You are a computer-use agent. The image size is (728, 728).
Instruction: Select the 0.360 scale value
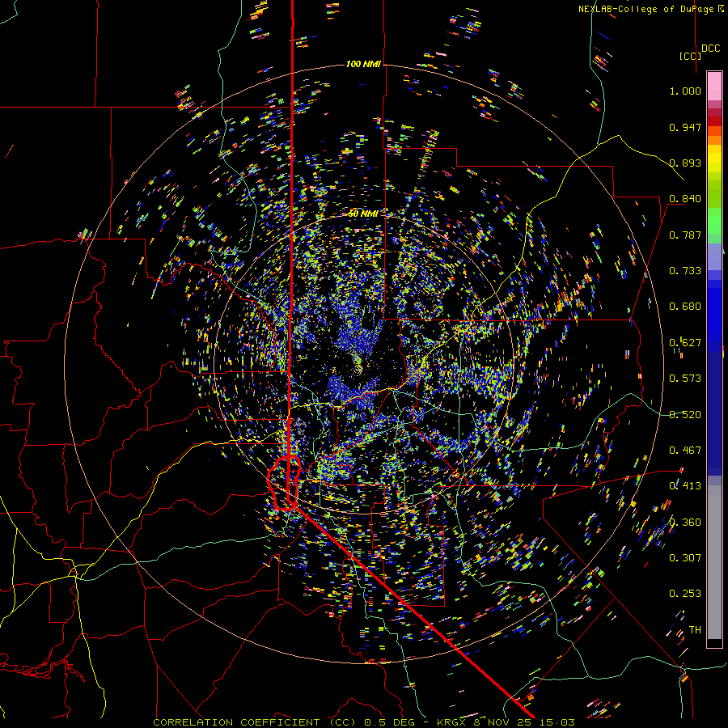685,523
